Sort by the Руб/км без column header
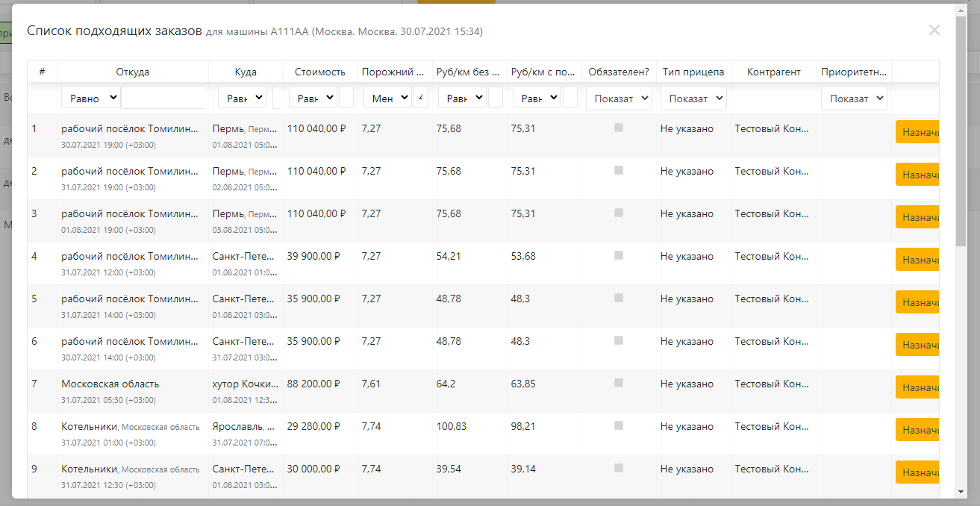Viewport: 980px width, 506px height. (469, 72)
